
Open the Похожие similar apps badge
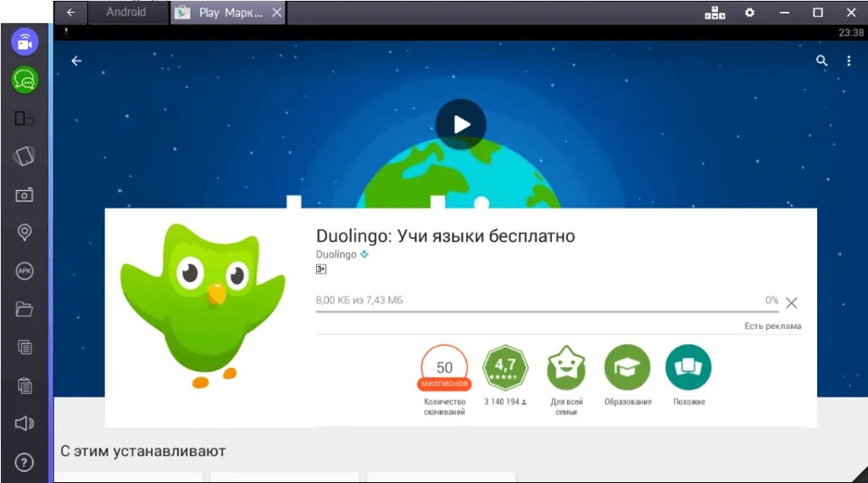pos(688,368)
